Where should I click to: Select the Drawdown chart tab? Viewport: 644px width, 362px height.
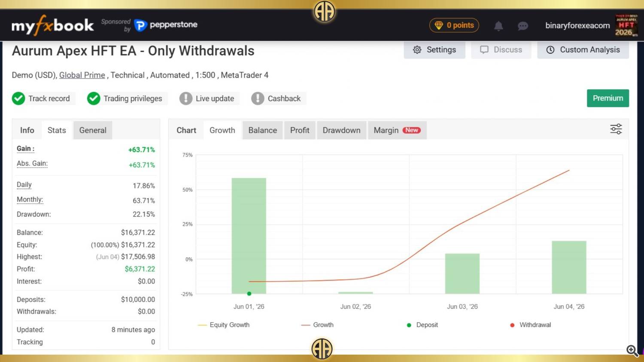pyautogui.click(x=342, y=130)
